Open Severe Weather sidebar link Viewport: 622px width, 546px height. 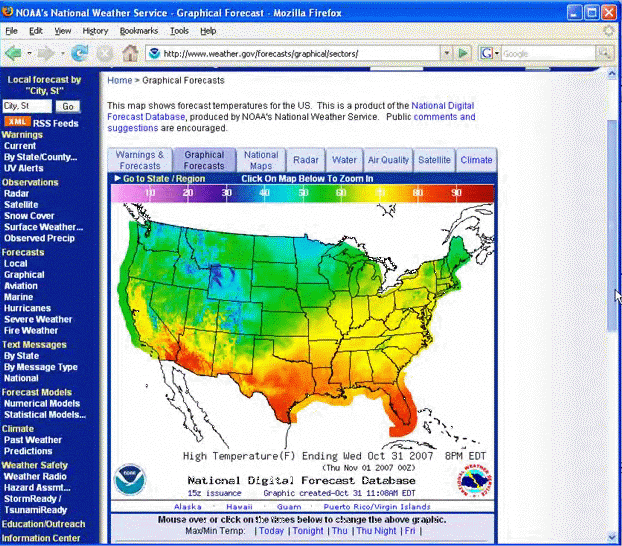[x=38, y=319]
